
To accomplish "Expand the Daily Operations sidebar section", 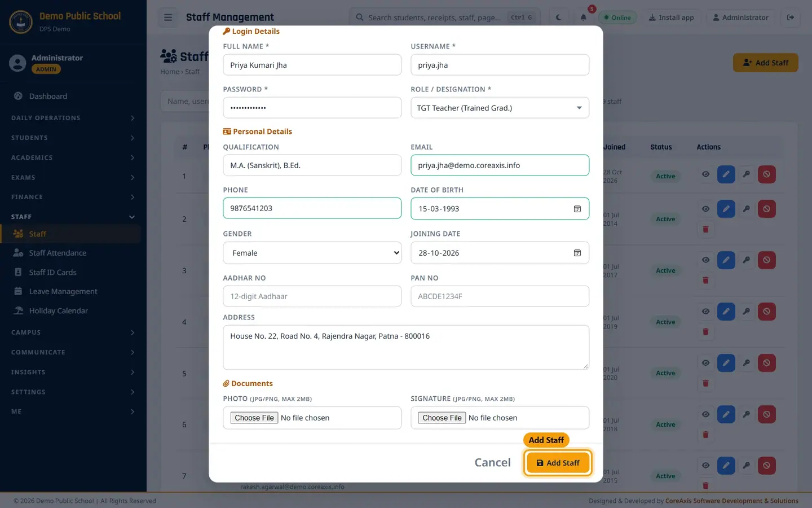I will pyautogui.click(x=73, y=118).
